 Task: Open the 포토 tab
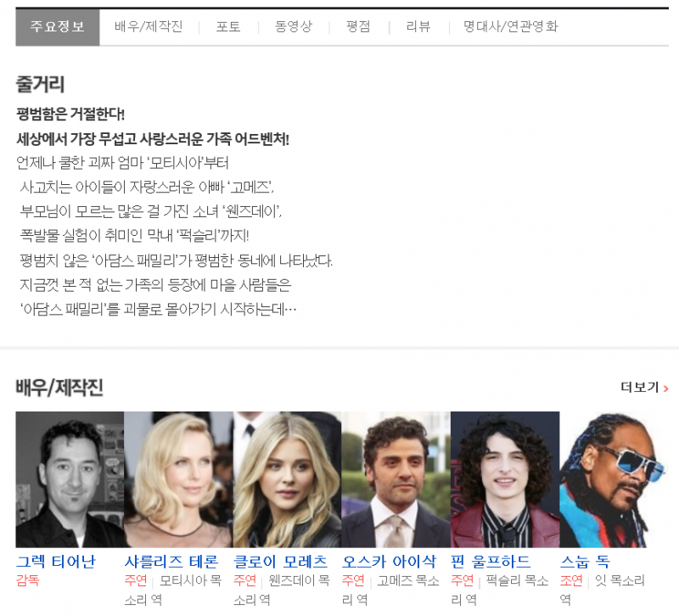coord(228,27)
